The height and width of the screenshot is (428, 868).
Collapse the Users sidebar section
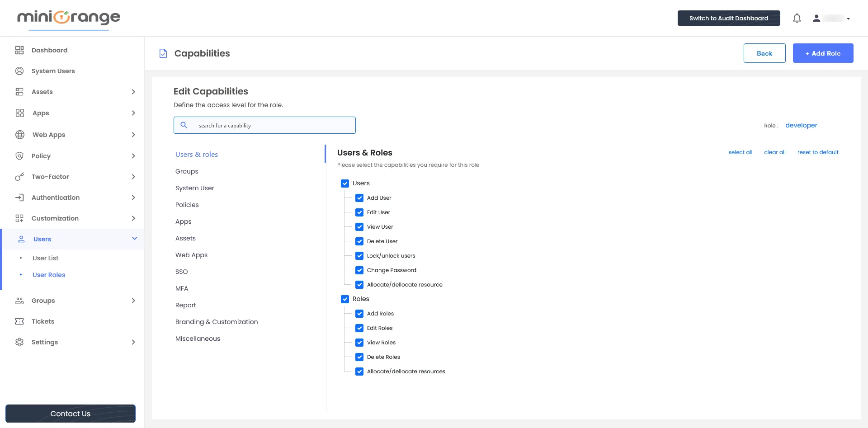pos(134,238)
